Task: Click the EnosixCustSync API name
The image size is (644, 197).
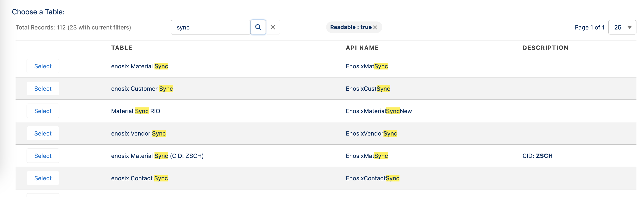Action: click(368, 88)
